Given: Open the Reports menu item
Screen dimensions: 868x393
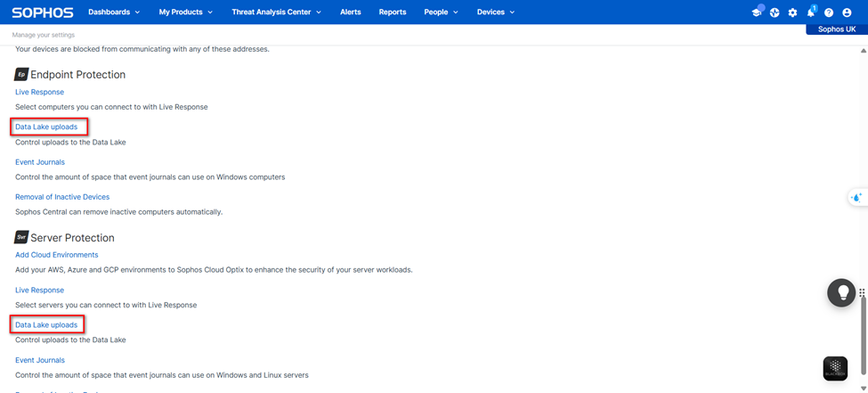Looking at the screenshot, I should [x=392, y=12].
